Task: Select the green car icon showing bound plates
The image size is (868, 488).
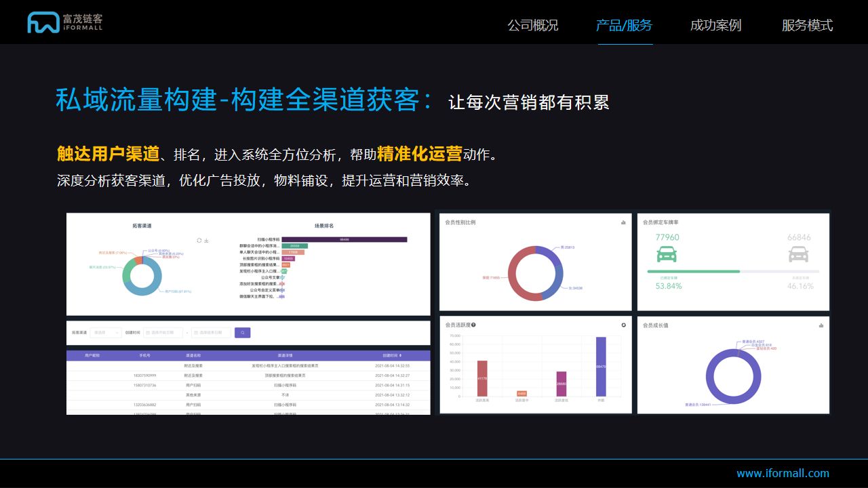Action: click(666, 254)
